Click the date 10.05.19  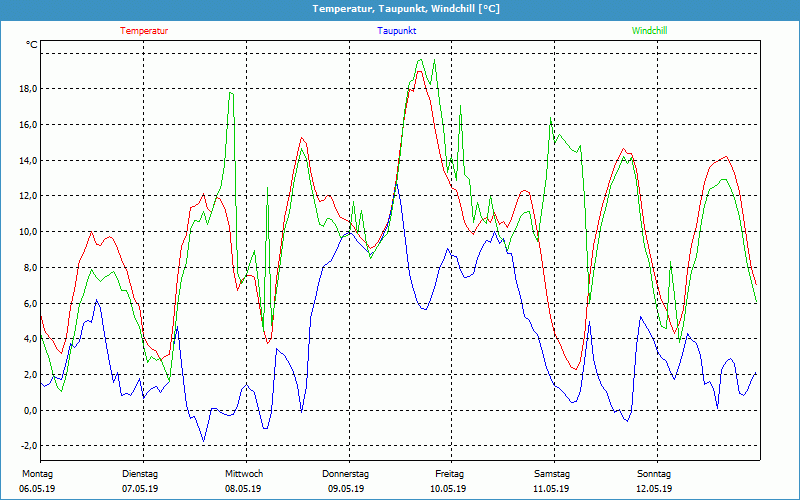click(448, 489)
